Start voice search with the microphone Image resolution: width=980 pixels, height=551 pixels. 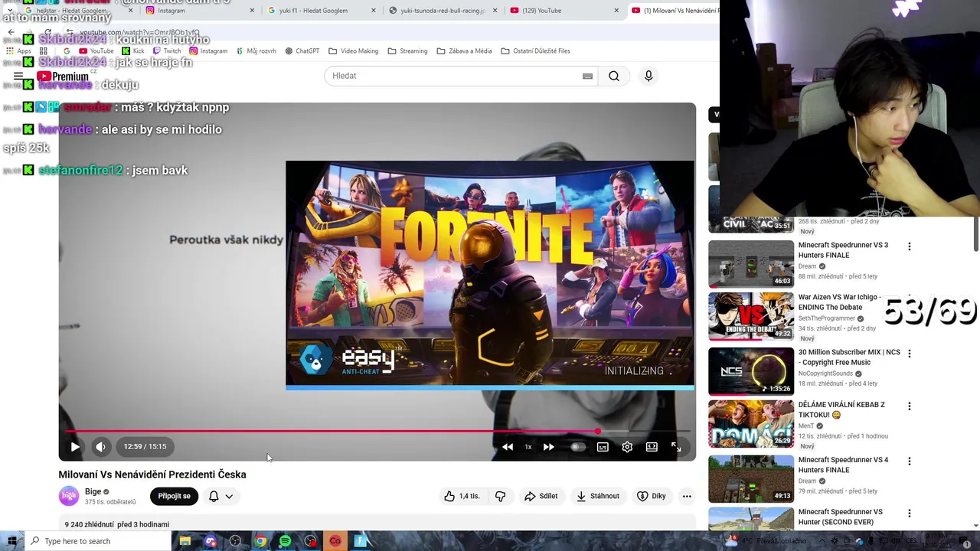pyautogui.click(x=648, y=76)
